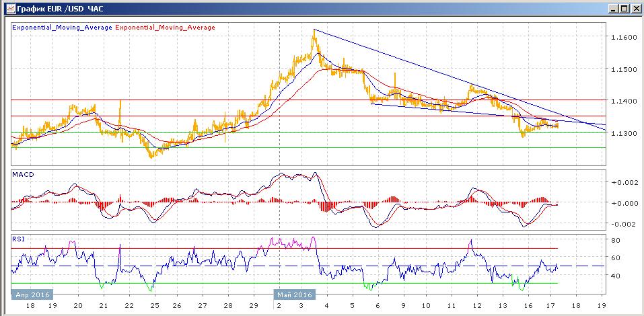
Task: Click the RSI panel label
Action: click(19, 238)
